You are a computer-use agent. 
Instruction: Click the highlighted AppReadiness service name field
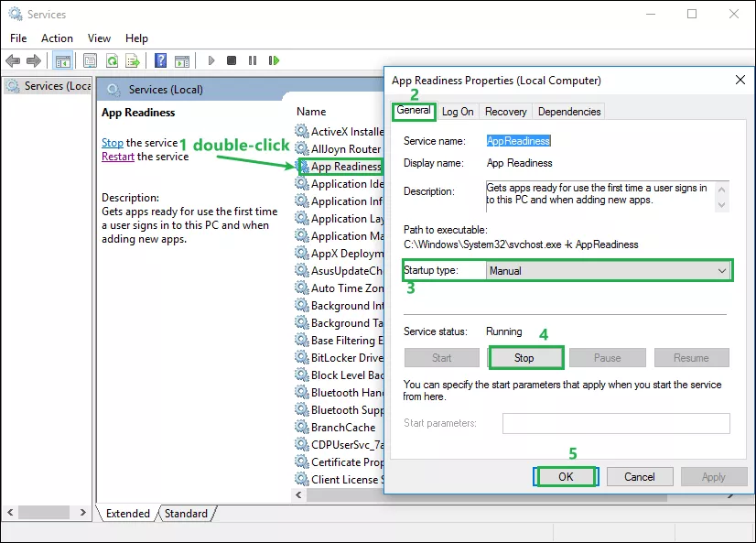(x=518, y=141)
